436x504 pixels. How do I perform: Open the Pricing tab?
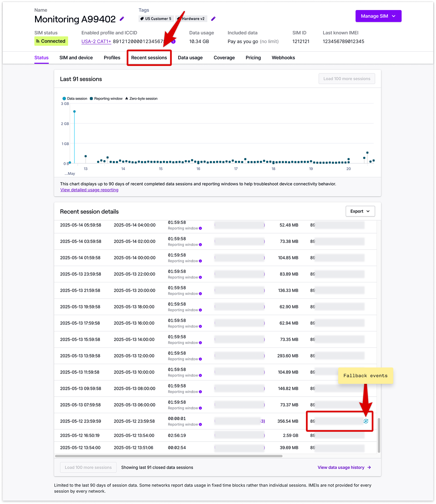(x=253, y=58)
